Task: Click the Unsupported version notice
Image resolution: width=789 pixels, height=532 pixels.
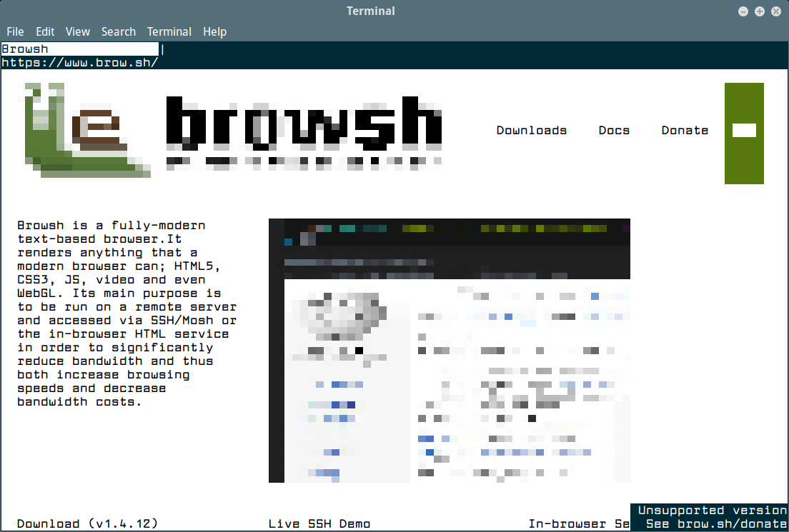Action: 712,511
